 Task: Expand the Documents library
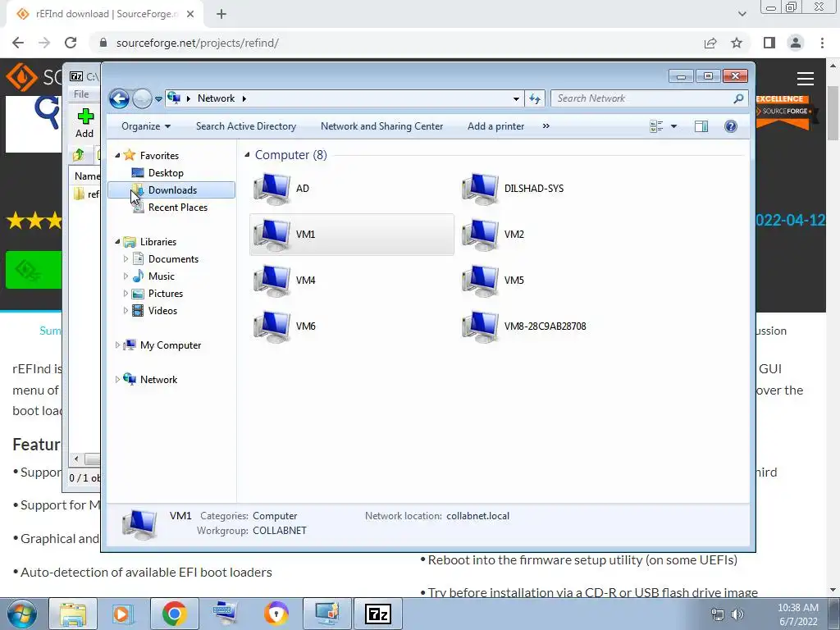[126, 258]
